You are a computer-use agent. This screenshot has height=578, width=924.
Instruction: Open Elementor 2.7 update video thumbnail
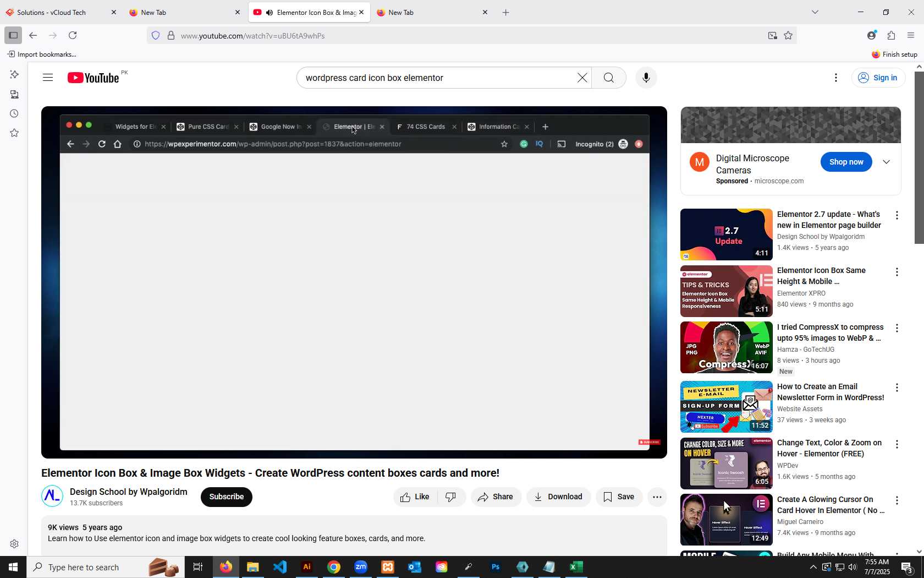tap(727, 235)
